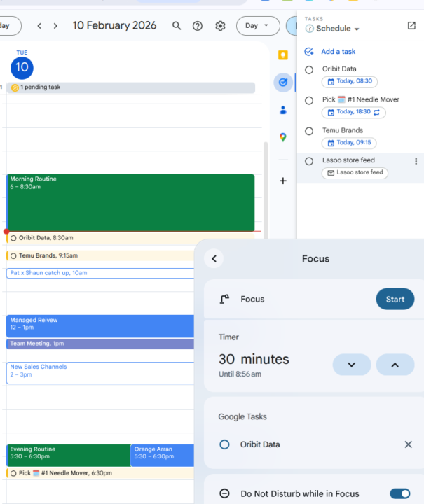Click the Lasoo store feed task title
This screenshot has width=424, height=504.
pos(348,160)
